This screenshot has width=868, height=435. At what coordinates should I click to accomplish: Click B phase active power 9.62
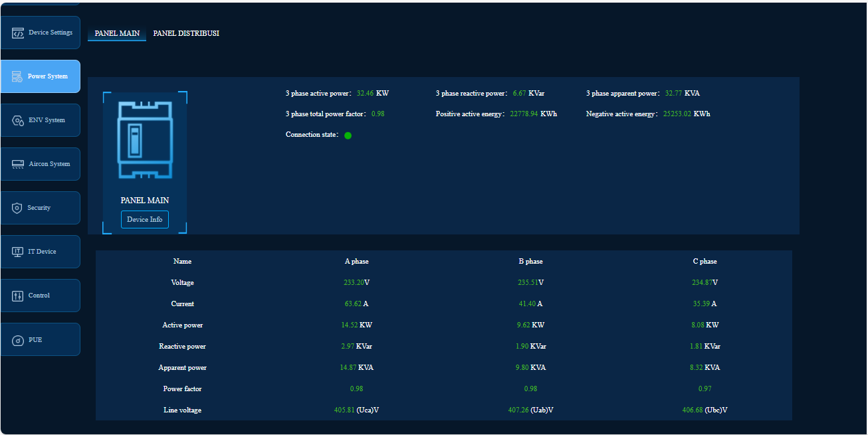523,325
